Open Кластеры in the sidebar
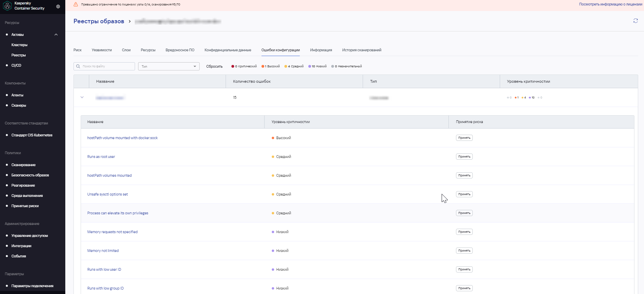644x294 pixels. click(x=19, y=45)
